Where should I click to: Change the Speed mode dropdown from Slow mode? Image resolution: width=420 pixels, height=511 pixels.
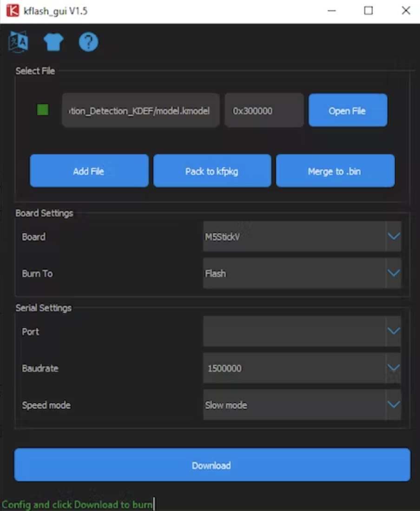coord(302,405)
